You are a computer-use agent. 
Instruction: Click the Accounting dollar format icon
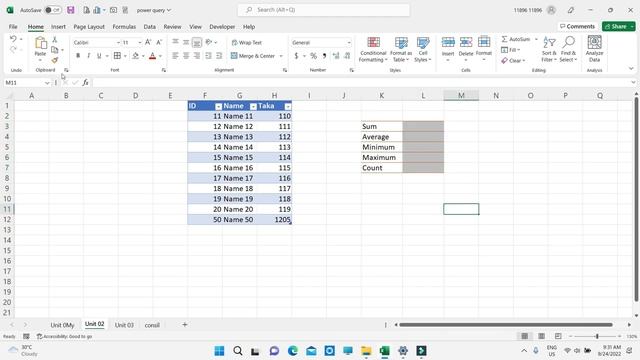[x=296, y=56]
